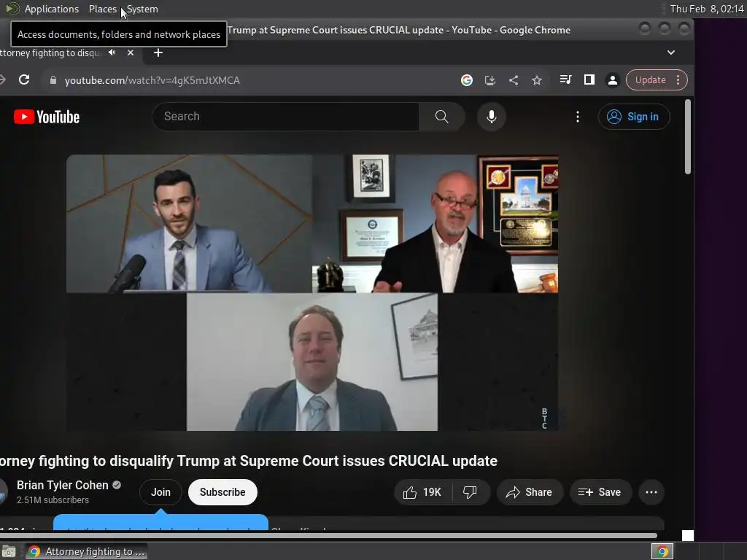Click the install app icon in the address bar

[x=489, y=80]
